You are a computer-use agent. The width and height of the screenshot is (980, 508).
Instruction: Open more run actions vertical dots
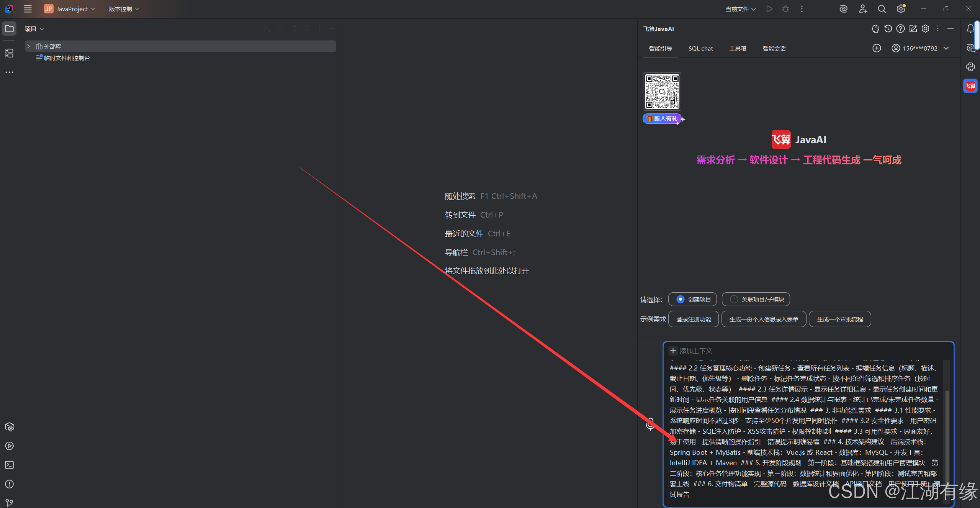(802, 9)
